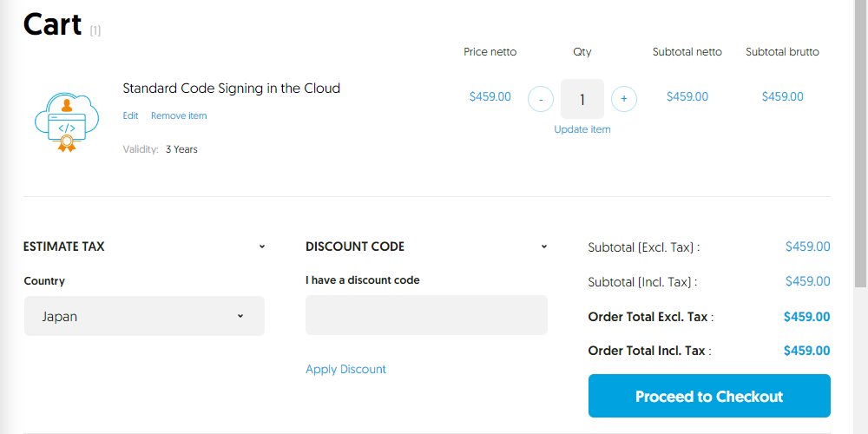Click the Edit link under the product
Viewport: 868px width, 434px height.
[130, 115]
